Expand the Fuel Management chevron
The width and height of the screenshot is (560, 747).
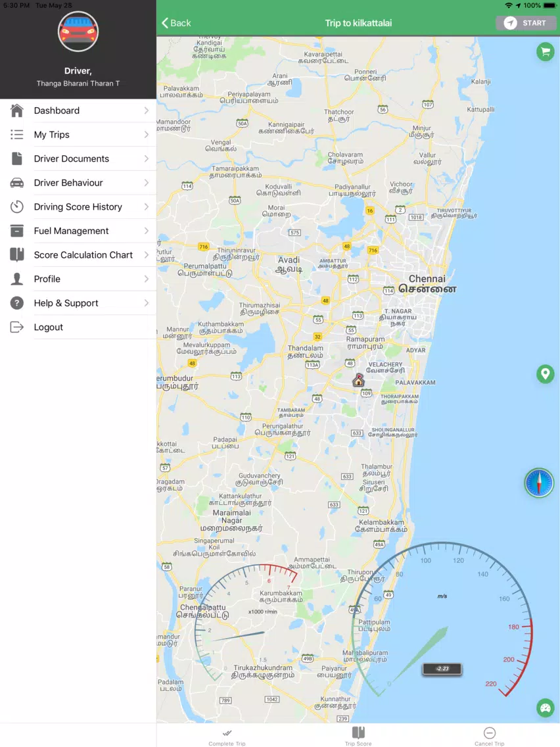[x=146, y=231]
